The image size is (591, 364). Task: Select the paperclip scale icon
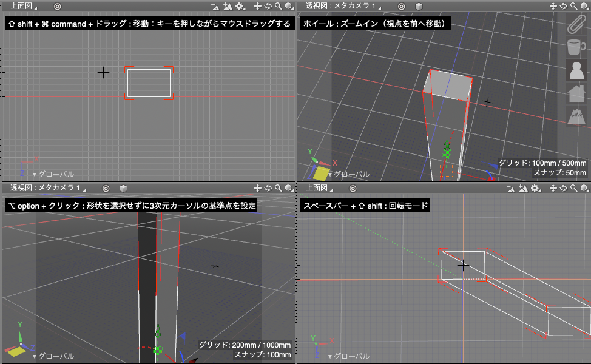point(575,25)
